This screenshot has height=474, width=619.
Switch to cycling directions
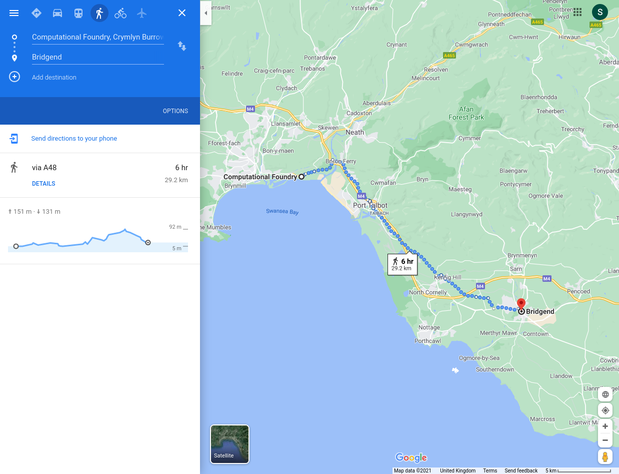point(120,13)
